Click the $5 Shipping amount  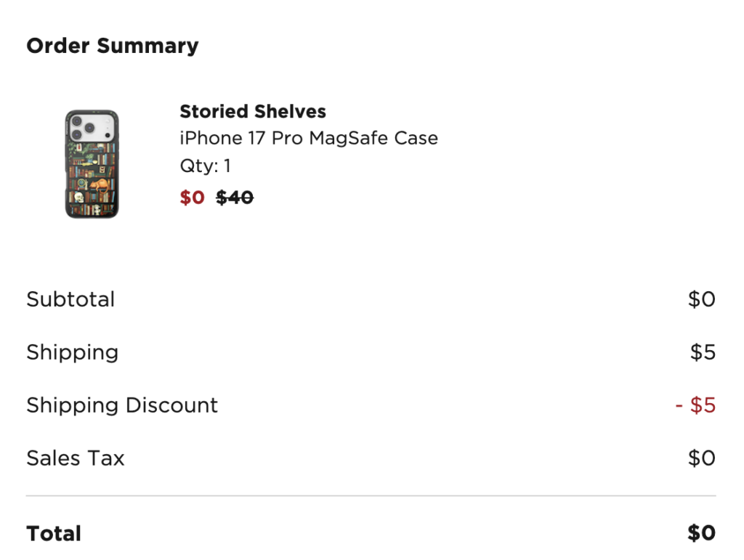click(703, 353)
